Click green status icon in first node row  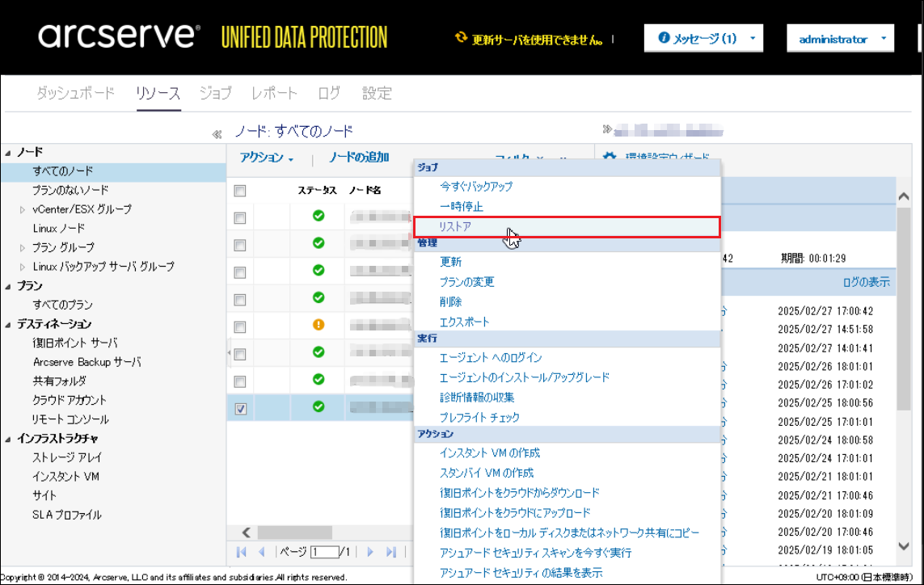tap(319, 216)
